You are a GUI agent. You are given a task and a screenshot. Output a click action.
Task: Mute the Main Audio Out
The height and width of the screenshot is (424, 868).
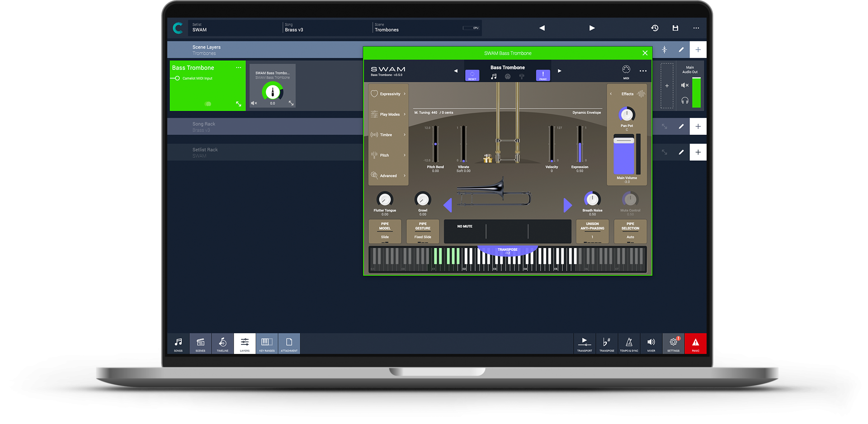(x=685, y=85)
